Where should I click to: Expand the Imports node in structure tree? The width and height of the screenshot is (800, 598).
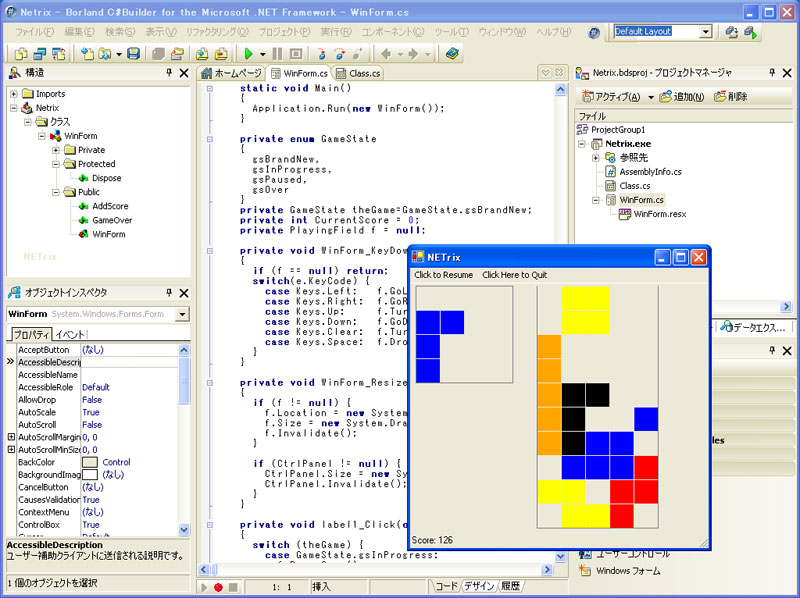14,94
